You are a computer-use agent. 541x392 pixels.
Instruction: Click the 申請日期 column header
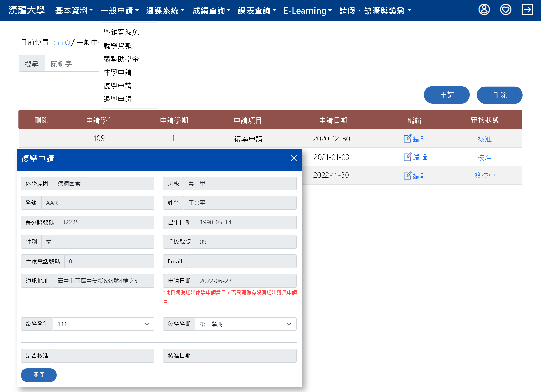[333, 120]
